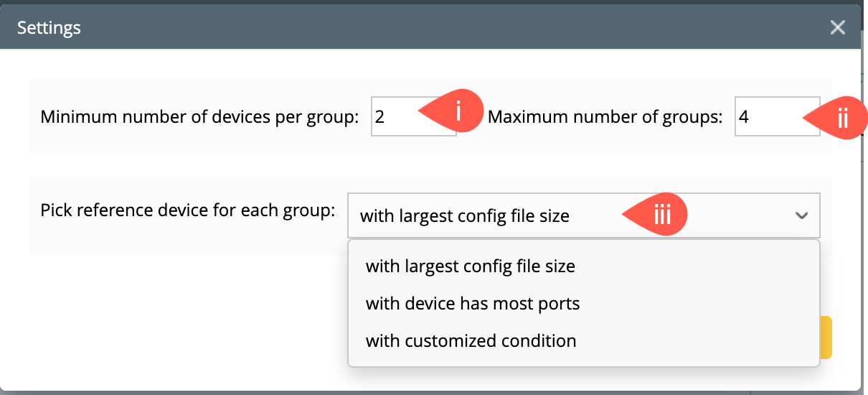The width and height of the screenshot is (868, 395).
Task: Click the empty dialog title bar area
Action: point(430,27)
